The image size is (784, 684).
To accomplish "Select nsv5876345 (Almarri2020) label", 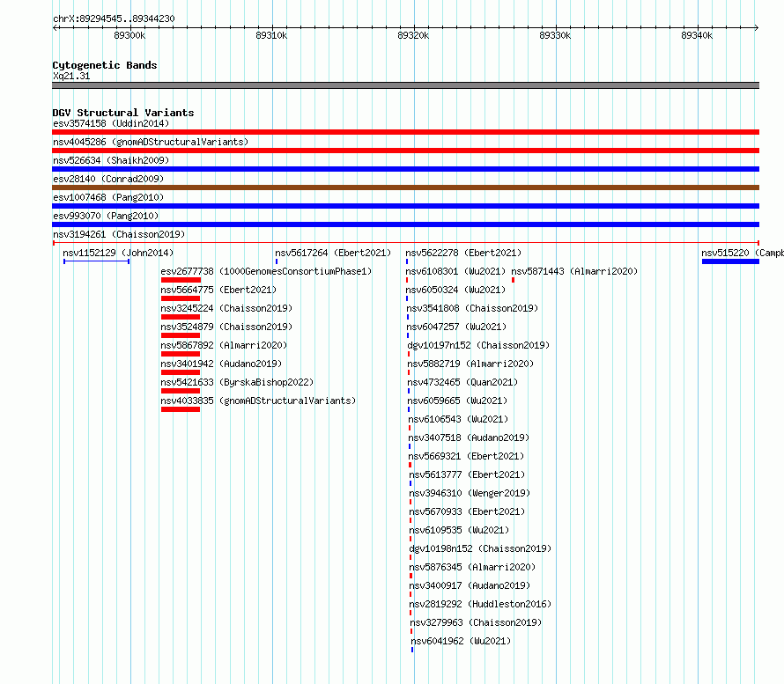I will [472, 567].
